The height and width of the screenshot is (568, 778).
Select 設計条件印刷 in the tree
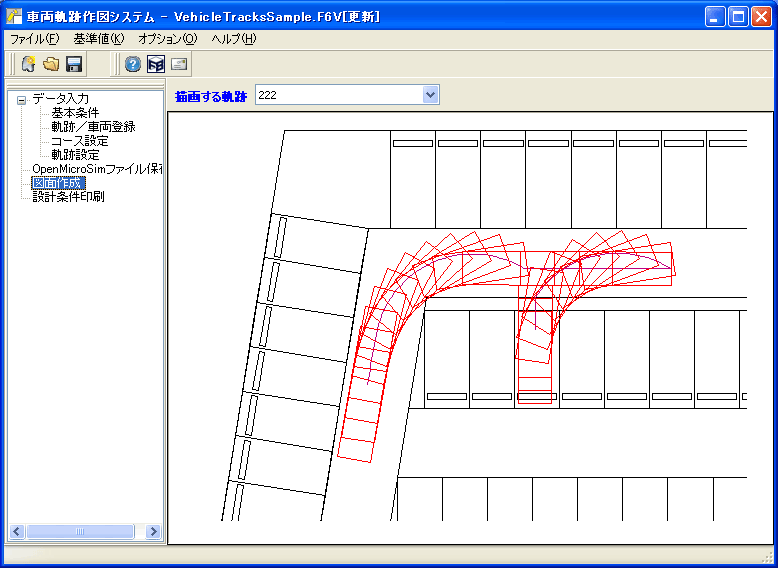tap(68, 197)
